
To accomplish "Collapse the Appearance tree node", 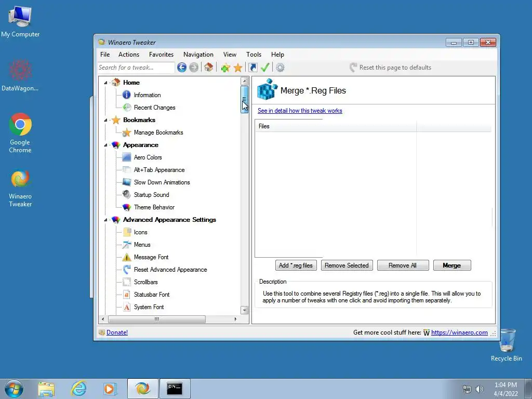I will [105, 145].
